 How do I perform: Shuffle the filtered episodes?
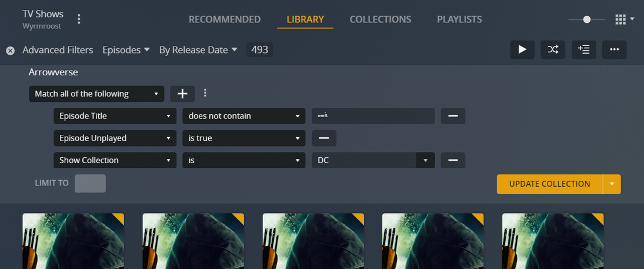(553, 50)
